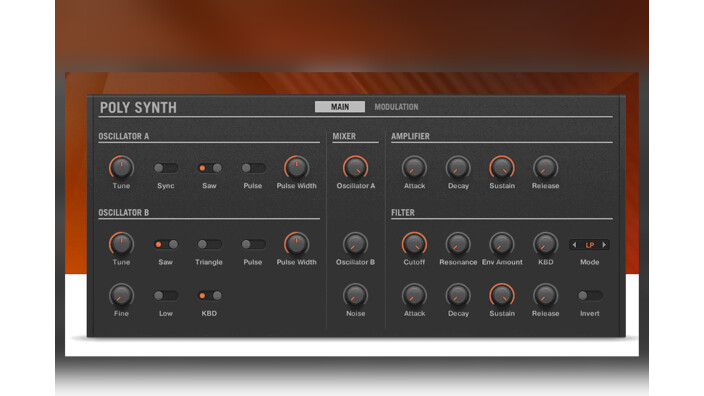Toggle the Oscillator A Saw switch
The height and width of the screenshot is (396, 704).
click(210, 168)
